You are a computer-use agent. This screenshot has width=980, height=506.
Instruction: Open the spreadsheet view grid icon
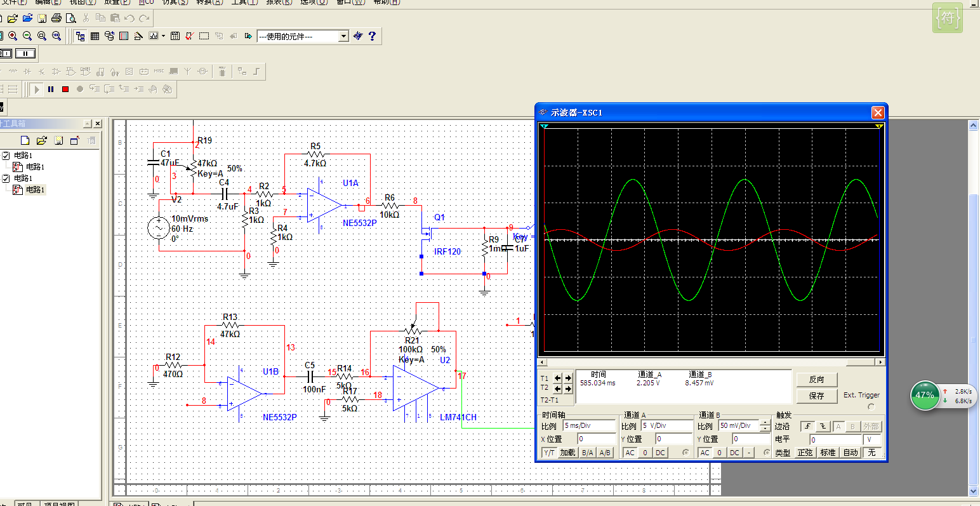coord(95,36)
